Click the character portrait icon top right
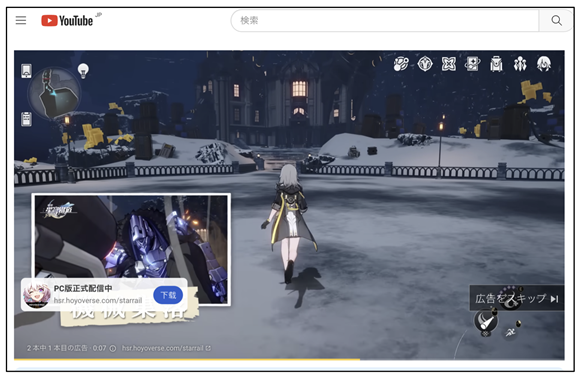 point(544,64)
